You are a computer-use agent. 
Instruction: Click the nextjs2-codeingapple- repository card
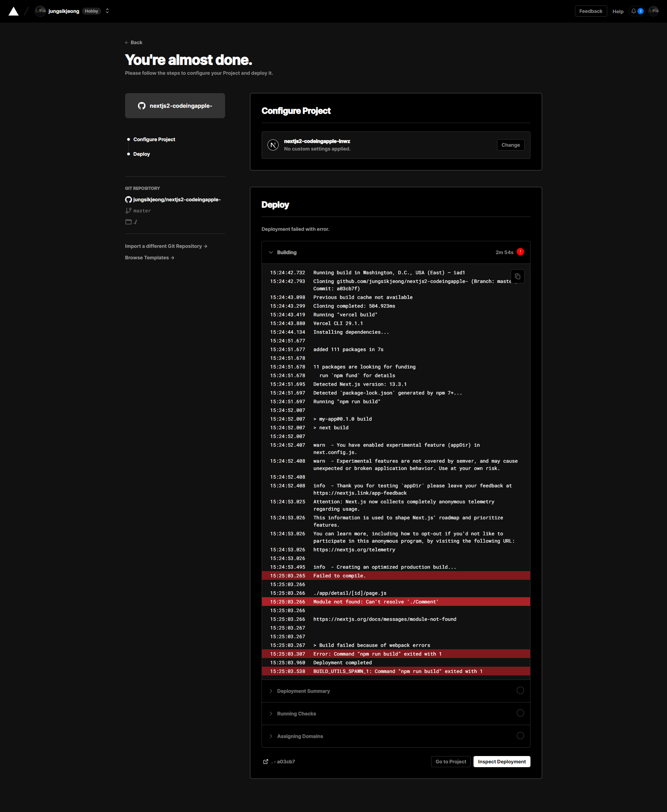click(x=175, y=106)
